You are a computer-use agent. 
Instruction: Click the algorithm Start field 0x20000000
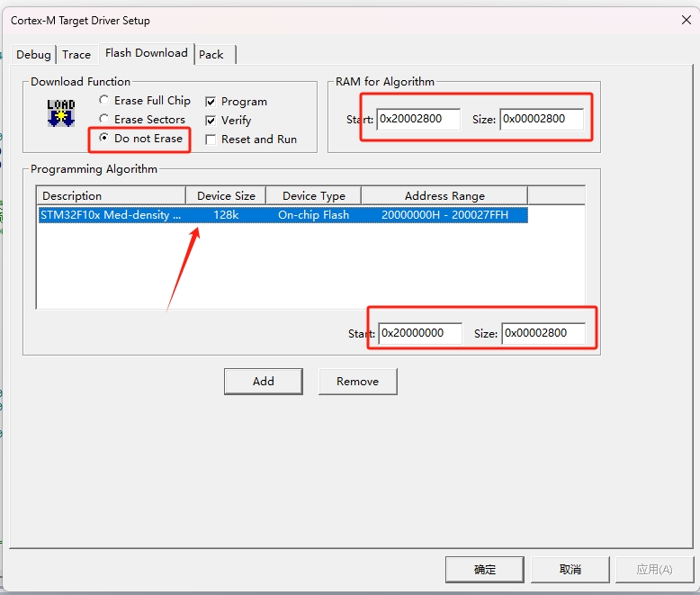[x=420, y=333]
